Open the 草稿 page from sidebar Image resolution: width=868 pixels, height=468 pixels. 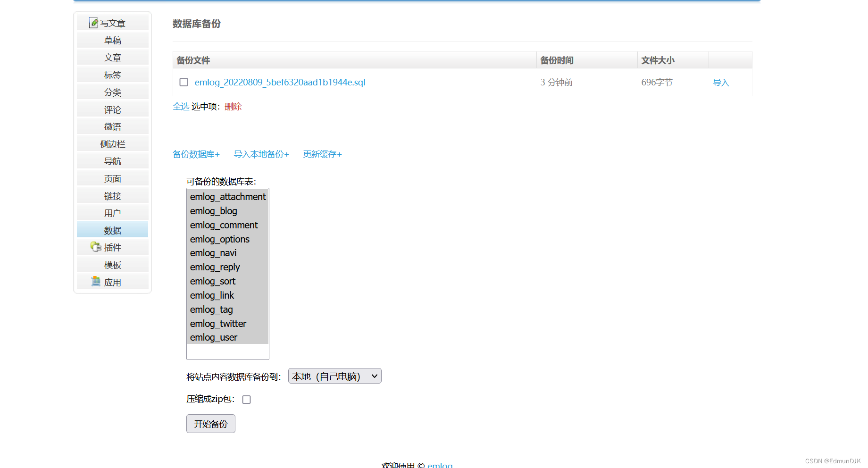point(113,40)
